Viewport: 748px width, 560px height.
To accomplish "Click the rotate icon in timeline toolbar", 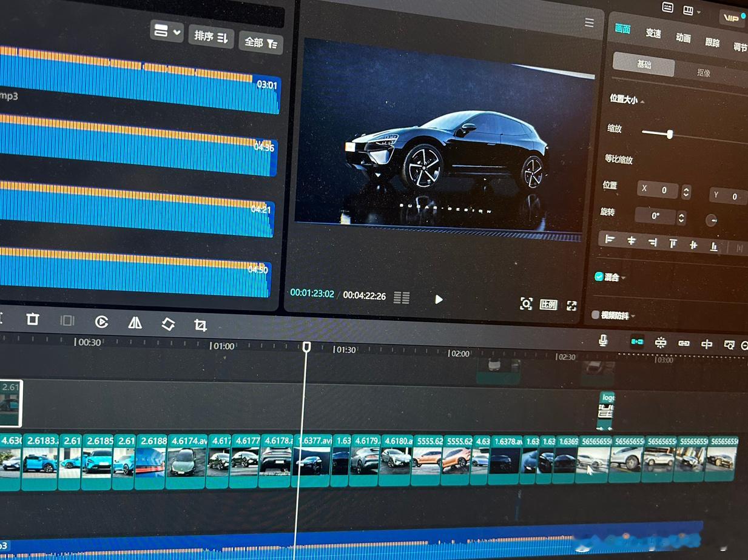I will (x=168, y=325).
